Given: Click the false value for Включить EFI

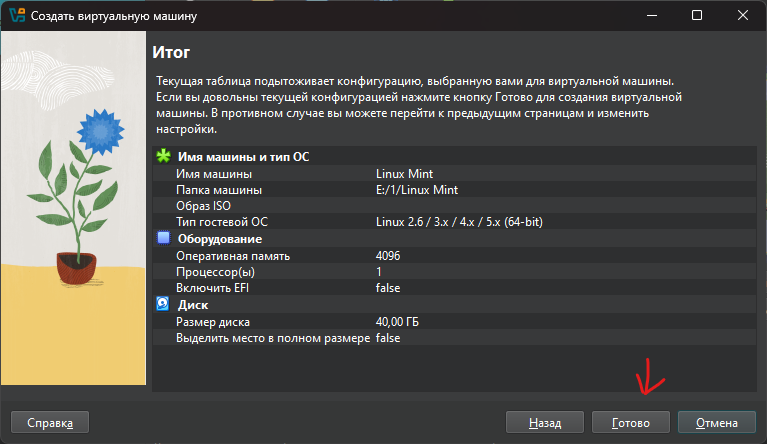Looking at the screenshot, I should 388,288.
